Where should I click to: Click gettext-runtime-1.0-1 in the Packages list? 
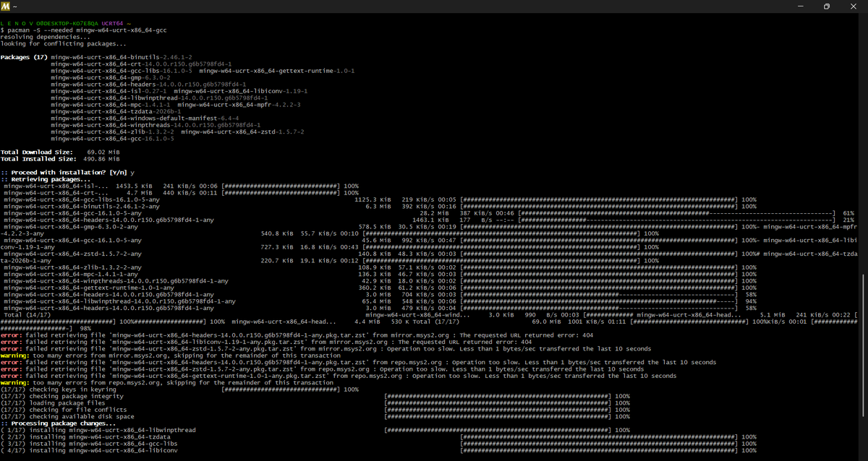276,71
